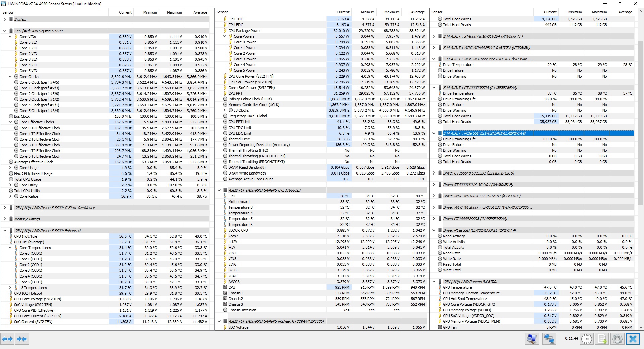Screen dimensions: 644x349
Task: Select the DRAM Read Bandwidth row
Action: coord(321,167)
